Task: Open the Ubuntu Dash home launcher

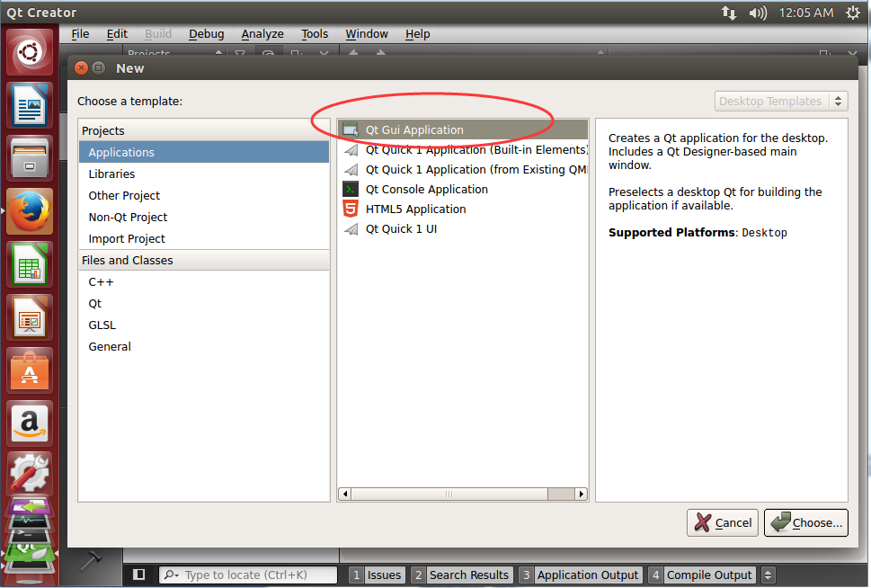Action: tap(30, 53)
